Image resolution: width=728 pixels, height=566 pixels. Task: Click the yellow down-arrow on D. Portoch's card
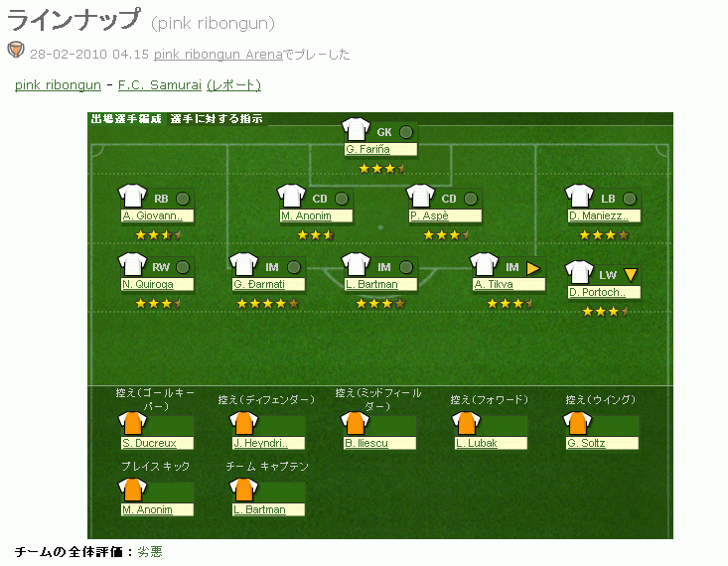tap(630, 275)
